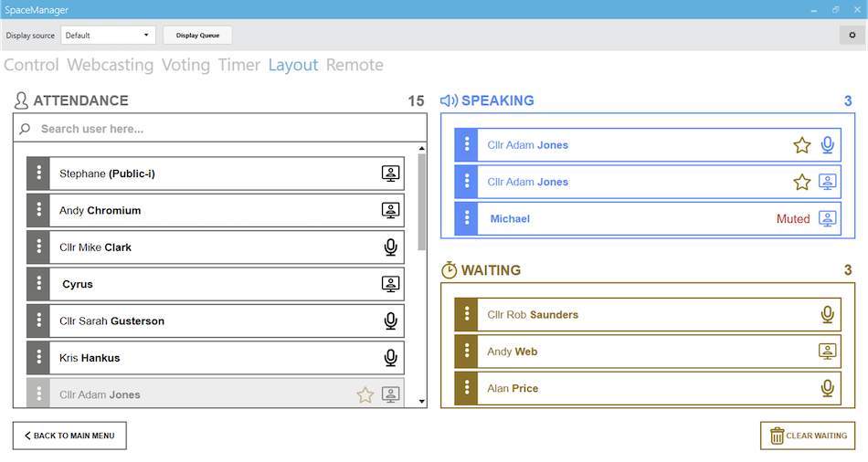The width and height of the screenshot is (868, 462).
Task: Click remote screen icon next to Stephane (Public-i)
Action: click(390, 173)
